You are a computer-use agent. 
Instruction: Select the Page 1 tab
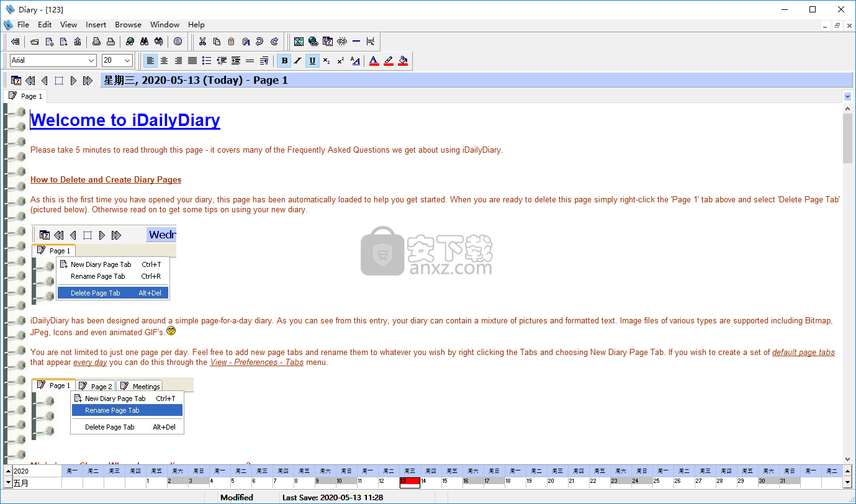point(25,96)
